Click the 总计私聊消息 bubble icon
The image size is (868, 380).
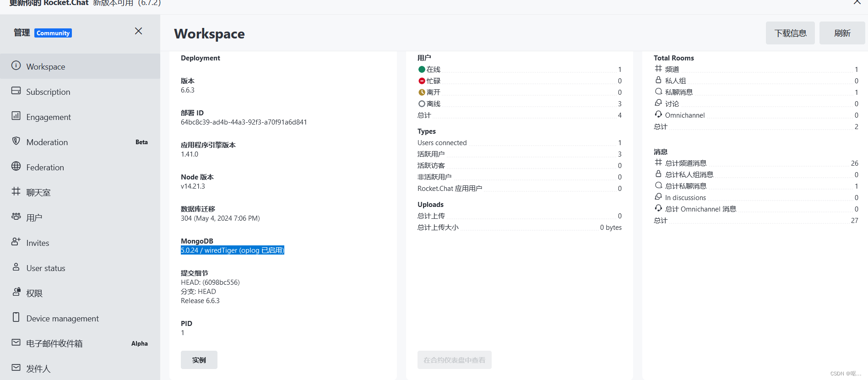click(x=658, y=185)
